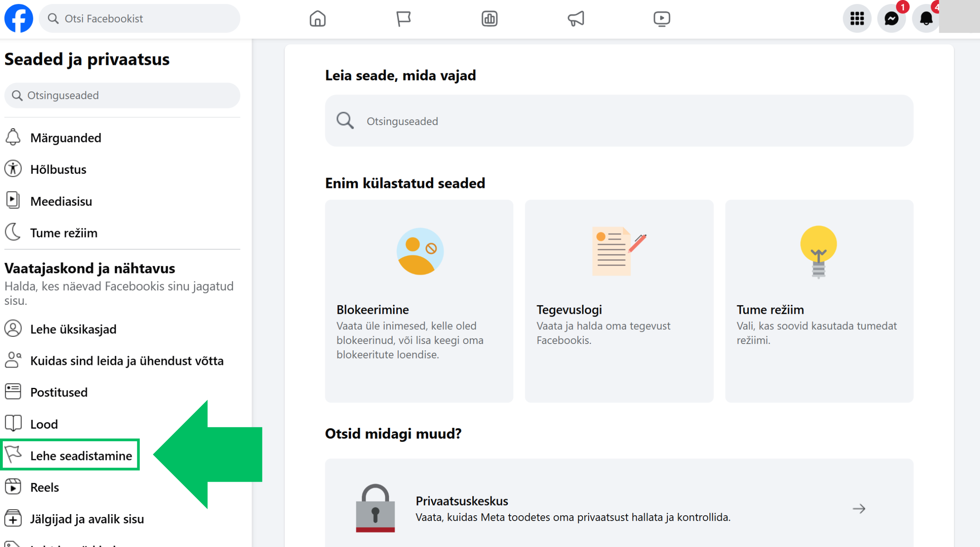Open the Home feed icon
This screenshot has width=980, height=547.
[317, 19]
